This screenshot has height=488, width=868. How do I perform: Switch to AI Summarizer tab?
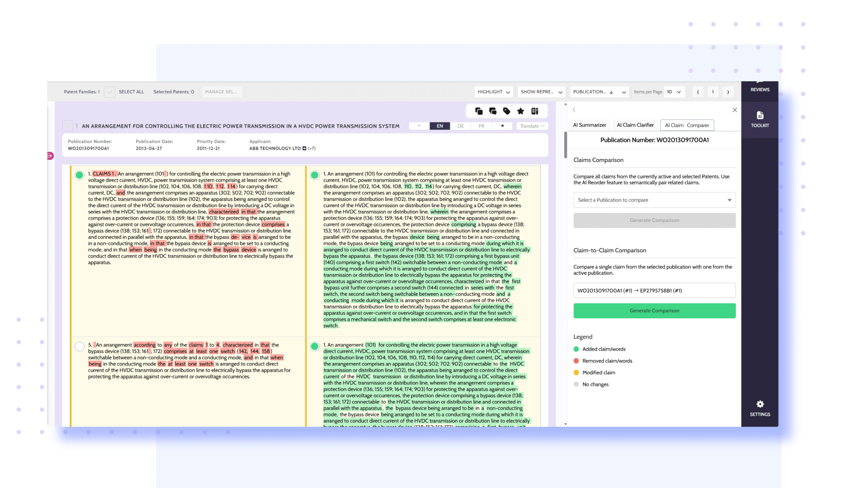tap(589, 125)
